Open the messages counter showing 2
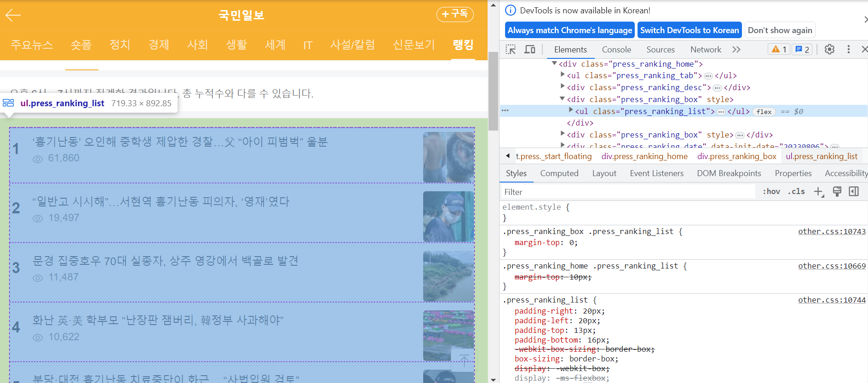This screenshot has height=383, width=868. click(x=802, y=49)
